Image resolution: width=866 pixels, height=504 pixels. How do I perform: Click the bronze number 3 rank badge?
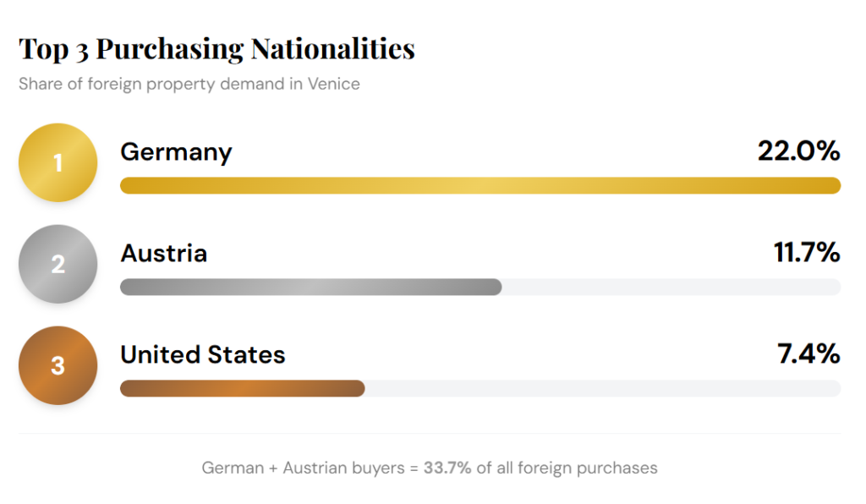(x=58, y=365)
